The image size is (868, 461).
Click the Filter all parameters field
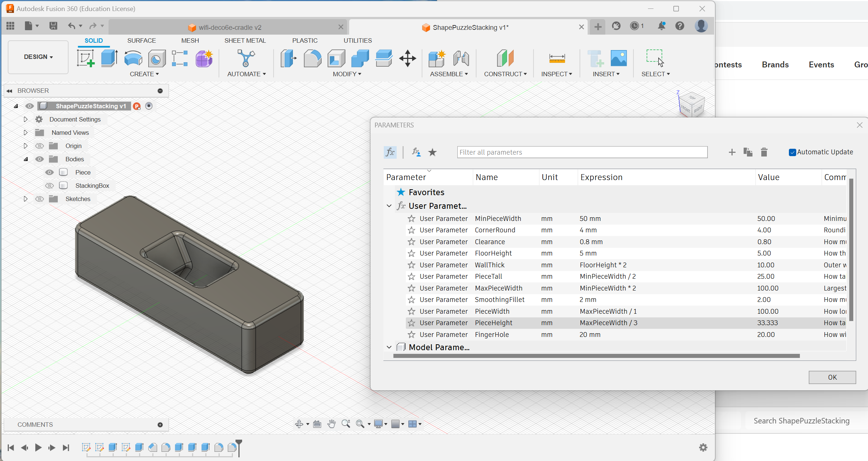coord(582,152)
